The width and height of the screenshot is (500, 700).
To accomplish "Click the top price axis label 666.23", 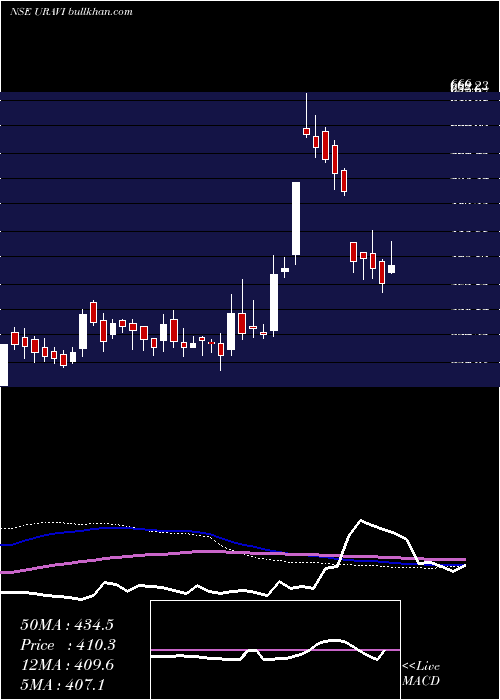I will pos(470,85).
